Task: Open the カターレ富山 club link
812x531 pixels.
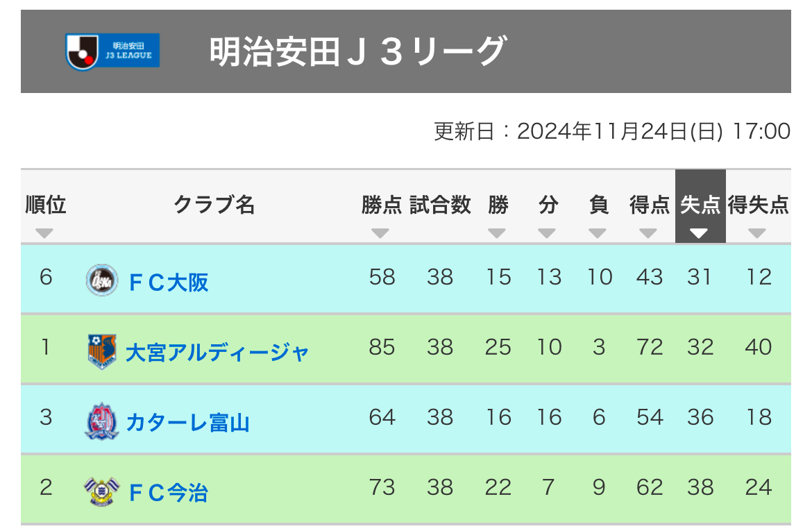Action: click(x=188, y=422)
